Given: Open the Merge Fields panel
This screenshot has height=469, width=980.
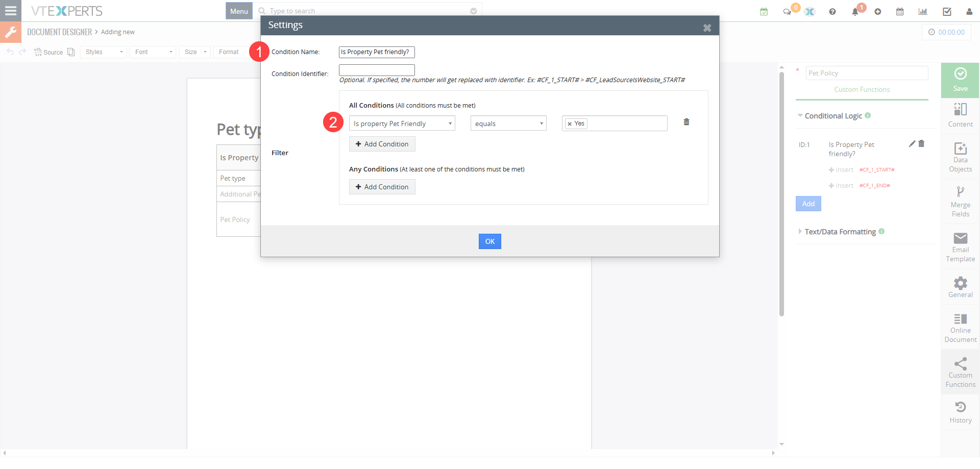Looking at the screenshot, I should (x=960, y=202).
